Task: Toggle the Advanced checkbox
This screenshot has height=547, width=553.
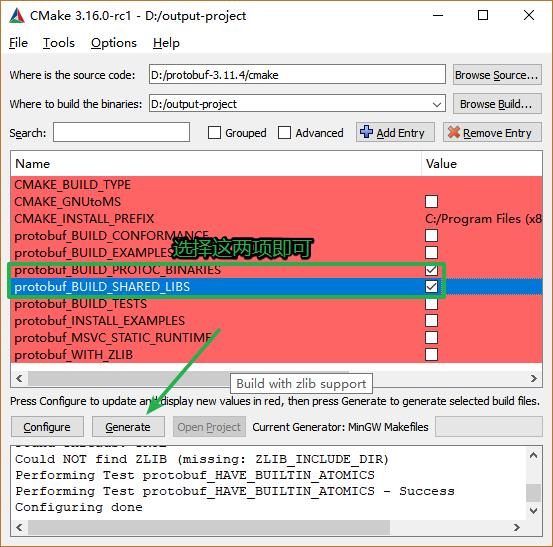Action: pos(284,133)
